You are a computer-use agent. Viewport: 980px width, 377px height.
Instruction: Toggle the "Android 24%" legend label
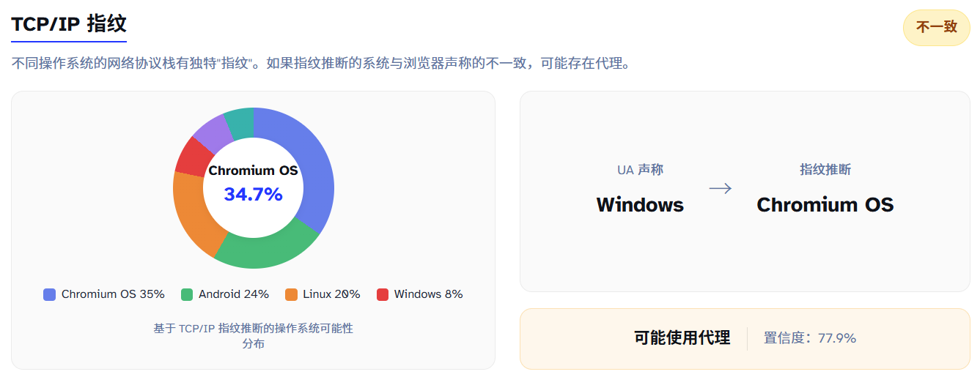234,294
